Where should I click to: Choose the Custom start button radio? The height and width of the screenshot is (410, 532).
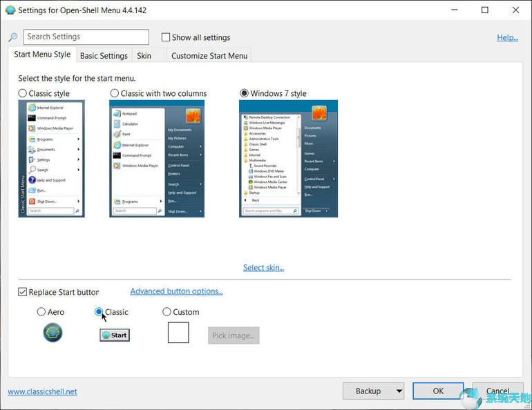coord(167,312)
